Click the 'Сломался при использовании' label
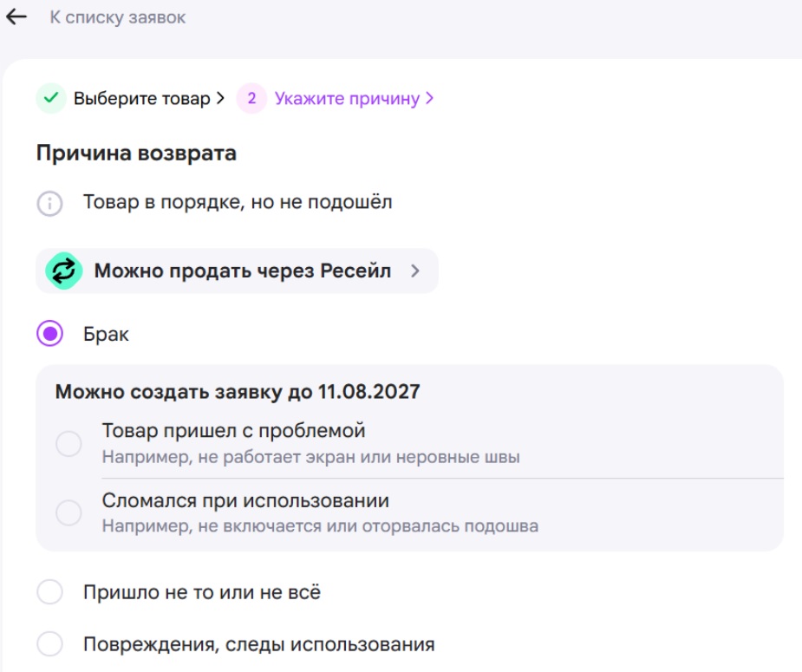The image size is (802, 672). pos(245,500)
